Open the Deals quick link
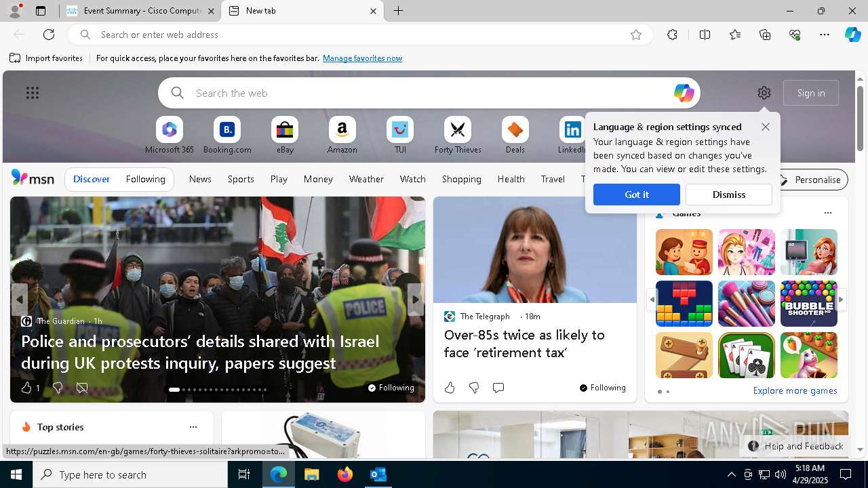The height and width of the screenshot is (488, 868). [x=515, y=136]
